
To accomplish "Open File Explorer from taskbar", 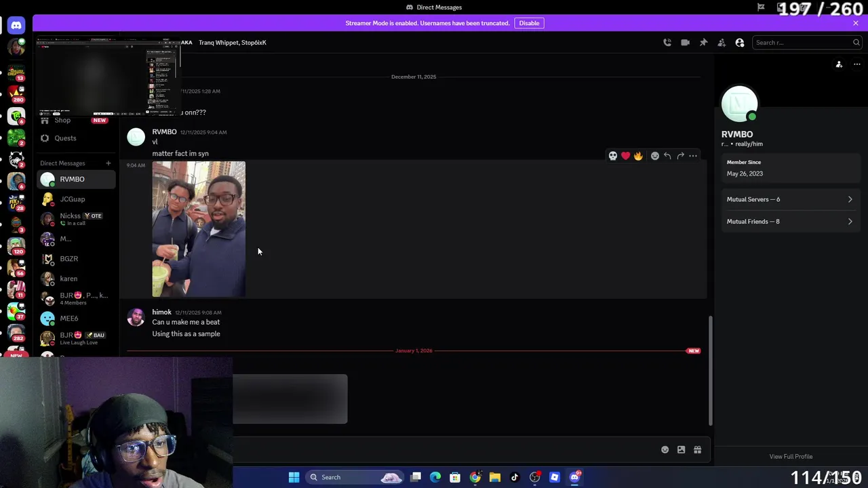I will point(495,477).
